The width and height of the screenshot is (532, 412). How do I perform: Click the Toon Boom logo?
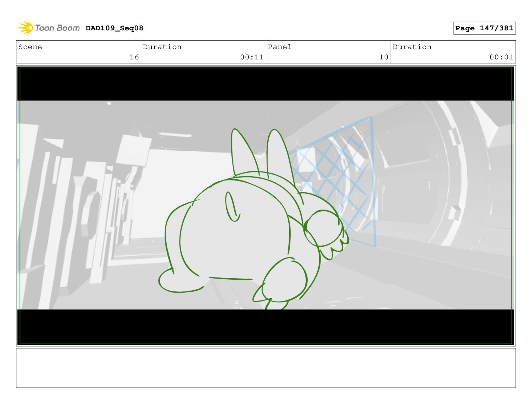coord(48,28)
